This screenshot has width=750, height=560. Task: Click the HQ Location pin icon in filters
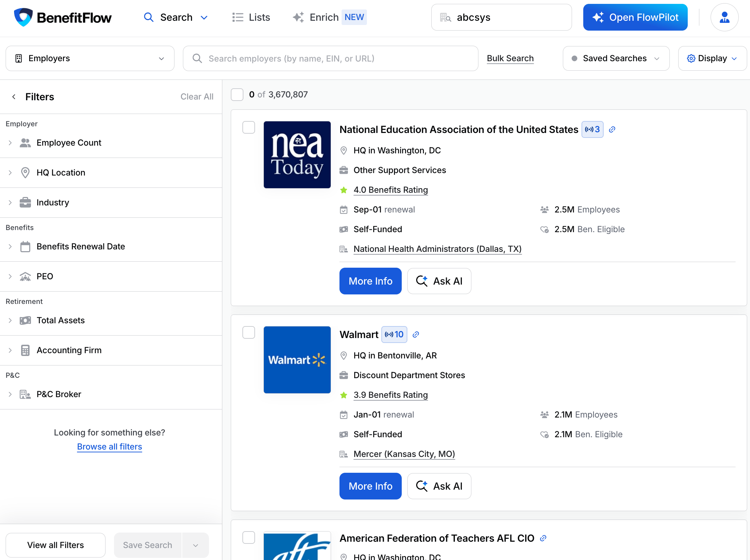(x=25, y=173)
